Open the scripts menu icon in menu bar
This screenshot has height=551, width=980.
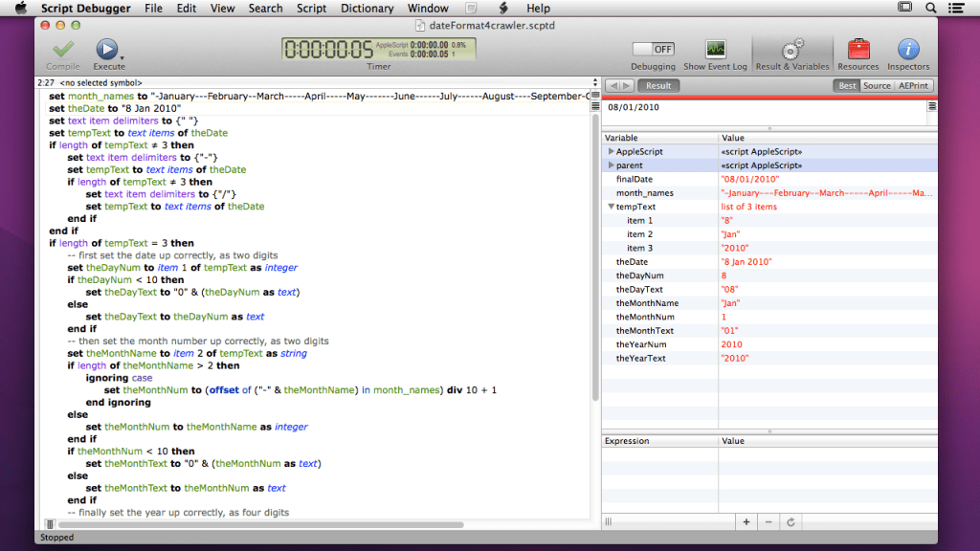click(471, 8)
